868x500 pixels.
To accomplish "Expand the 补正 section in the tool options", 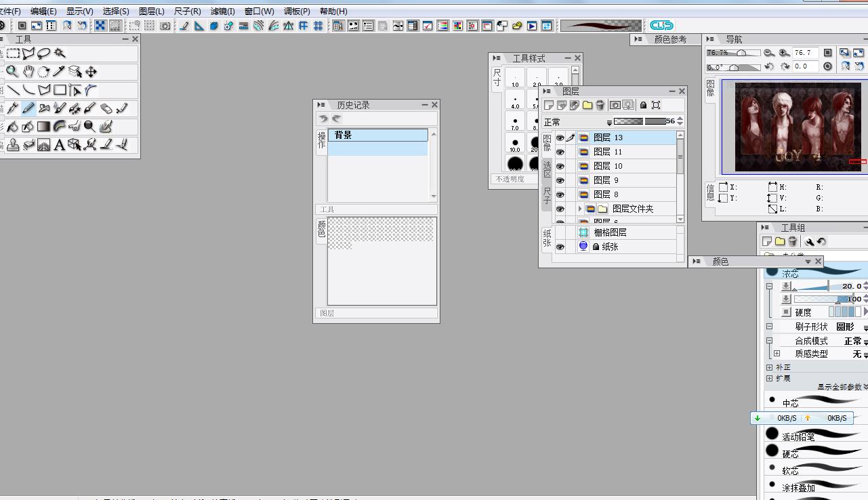I will pos(770,367).
